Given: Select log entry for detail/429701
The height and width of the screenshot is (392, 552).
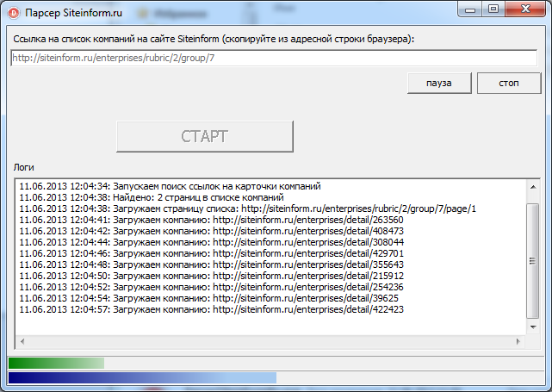Looking at the screenshot, I should [211, 253].
